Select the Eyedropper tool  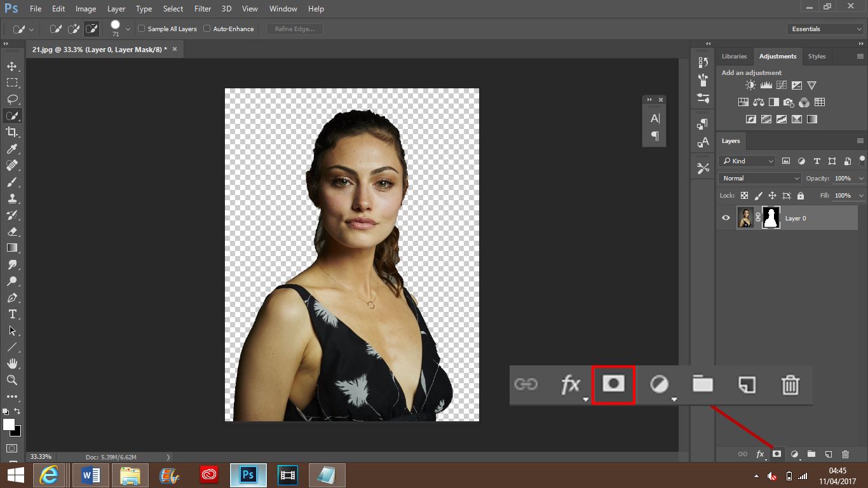12,149
